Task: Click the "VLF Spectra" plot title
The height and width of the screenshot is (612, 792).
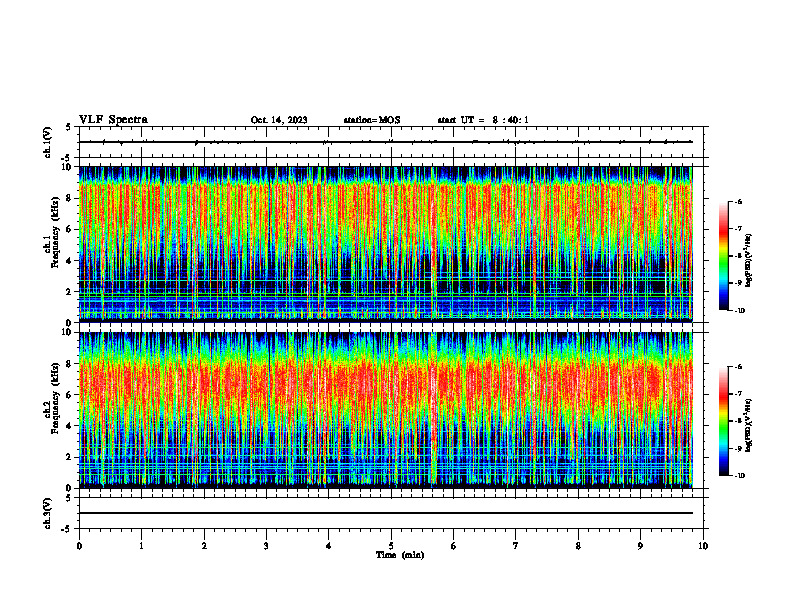Action: (113, 120)
